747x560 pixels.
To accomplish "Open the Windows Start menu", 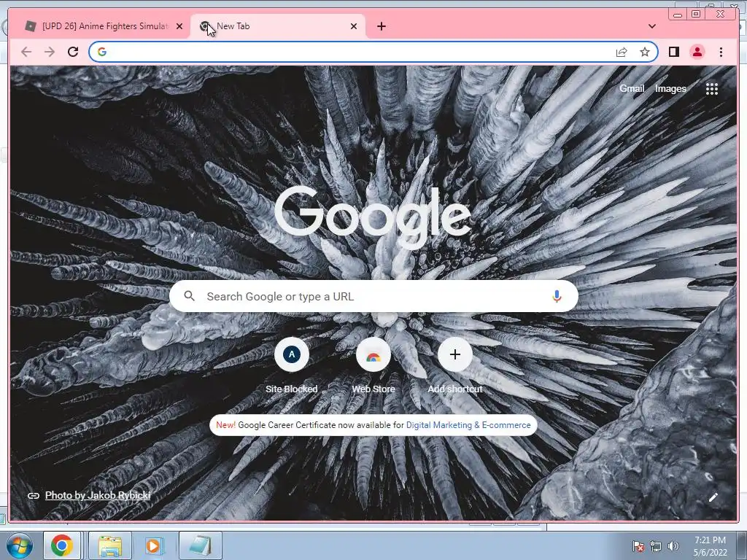I will [19, 545].
